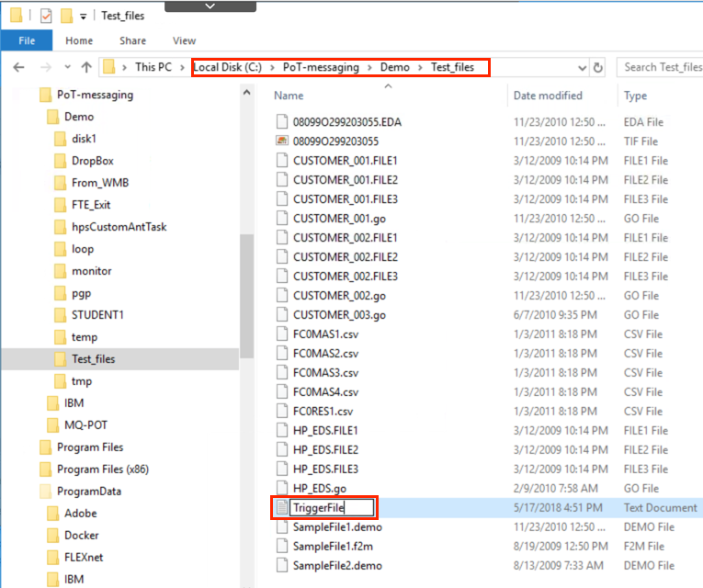Select the Adobe folder in the tree

point(80,514)
